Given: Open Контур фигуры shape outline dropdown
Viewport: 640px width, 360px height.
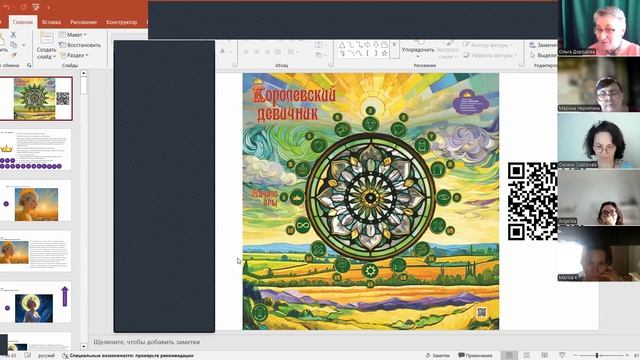Looking at the screenshot, I should (488, 45).
